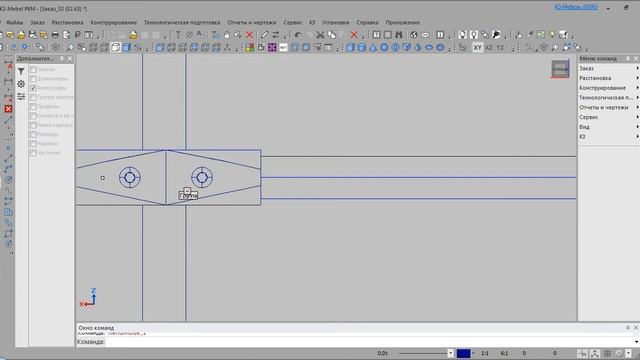640x360 pixels.
Task: Open the Приложения menu
Action: click(x=402, y=22)
